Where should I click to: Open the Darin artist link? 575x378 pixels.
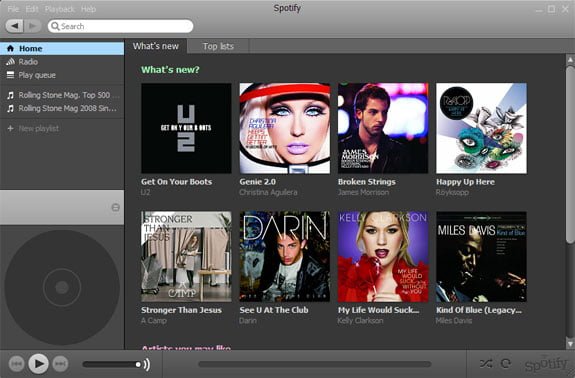pos(248,321)
